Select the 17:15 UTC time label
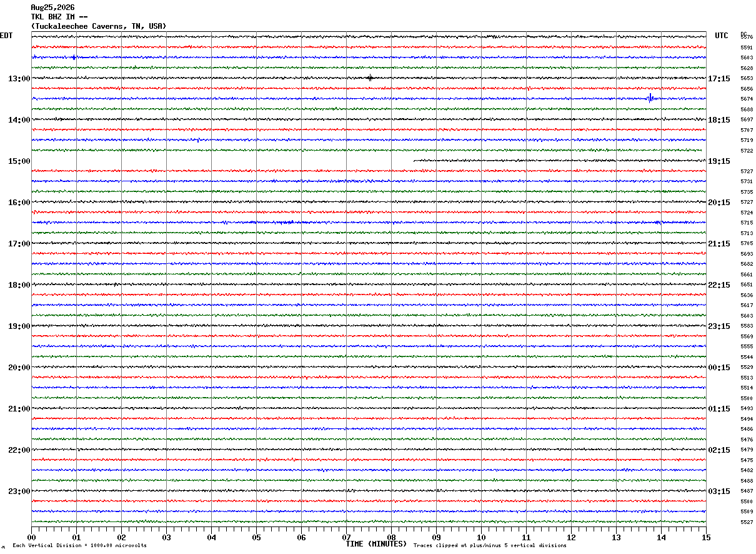The height and width of the screenshot is (554, 756). coord(719,79)
